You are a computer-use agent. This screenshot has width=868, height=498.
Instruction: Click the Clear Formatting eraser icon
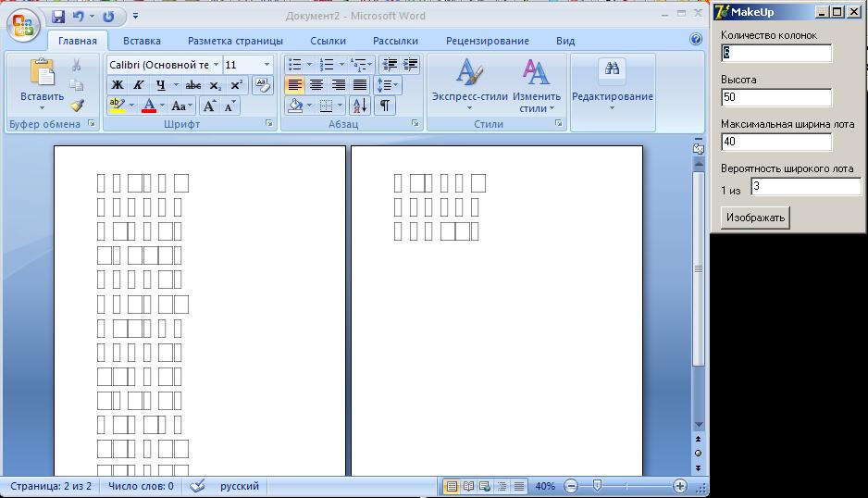coord(262,85)
